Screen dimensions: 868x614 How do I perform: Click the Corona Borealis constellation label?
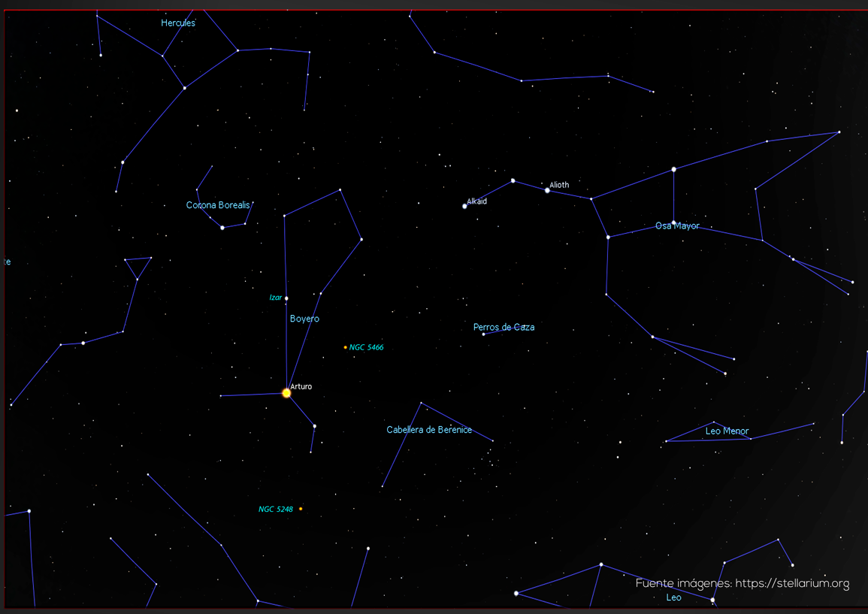pyautogui.click(x=218, y=205)
